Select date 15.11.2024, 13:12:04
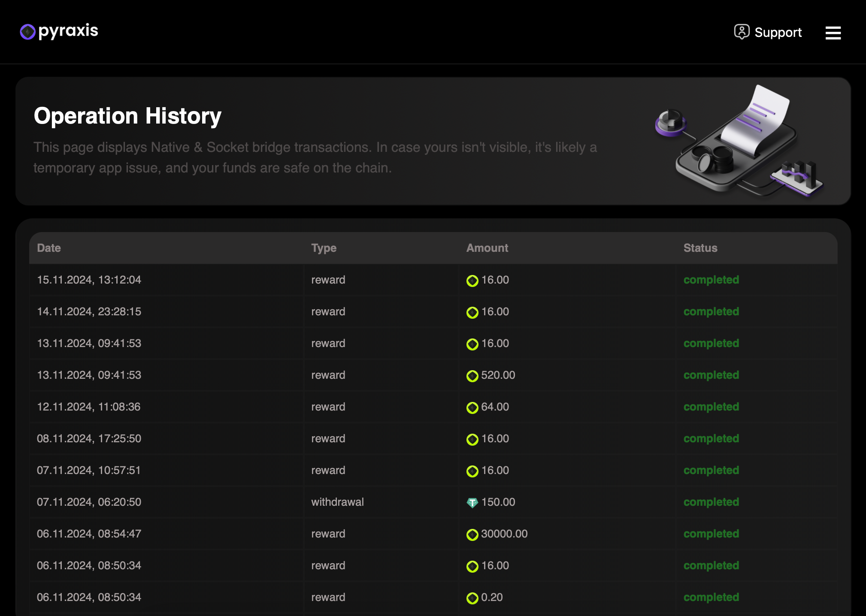866x616 pixels. (89, 280)
